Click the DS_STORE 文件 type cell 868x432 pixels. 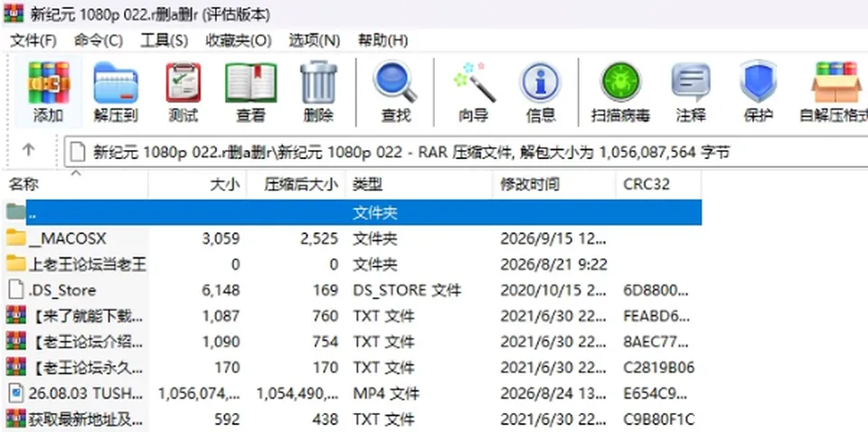tap(407, 290)
